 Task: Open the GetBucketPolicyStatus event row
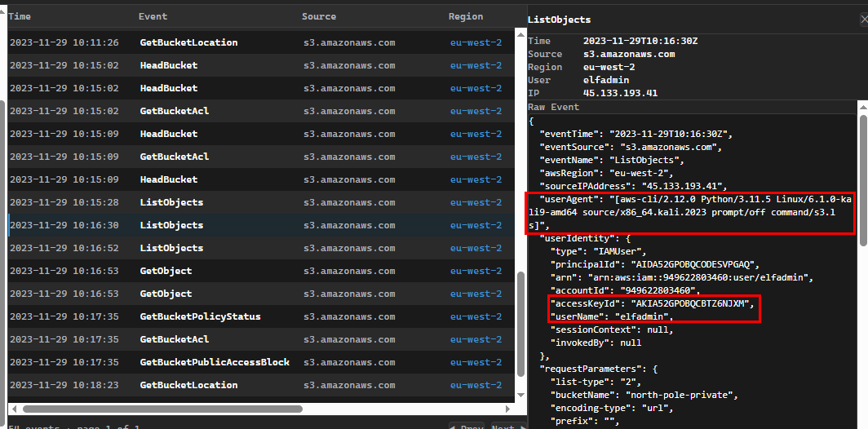[261, 316]
